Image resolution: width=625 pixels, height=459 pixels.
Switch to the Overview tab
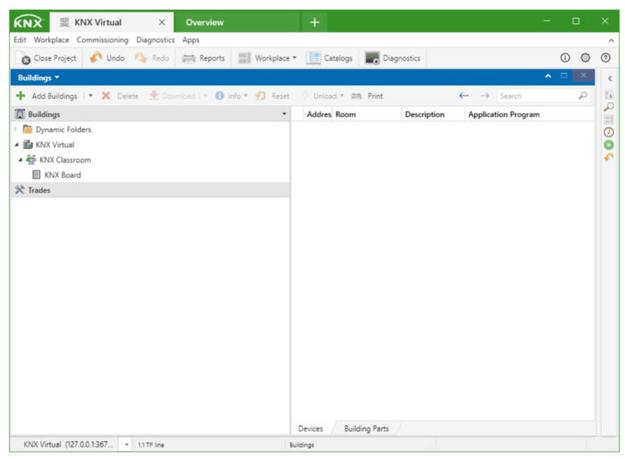click(x=205, y=22)
